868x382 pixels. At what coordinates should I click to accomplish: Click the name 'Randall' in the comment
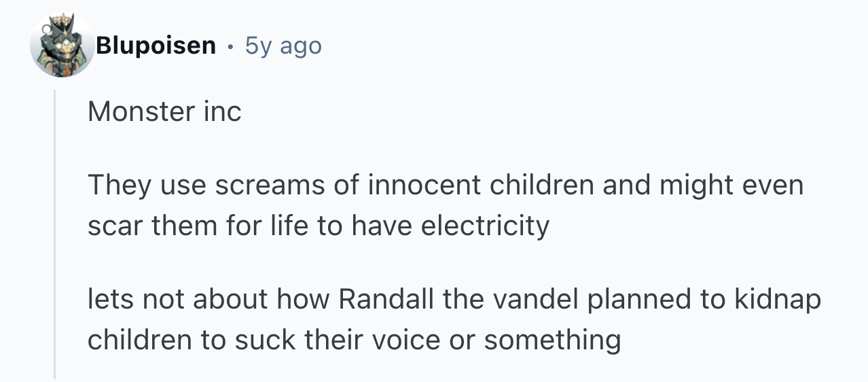(386, 300)
